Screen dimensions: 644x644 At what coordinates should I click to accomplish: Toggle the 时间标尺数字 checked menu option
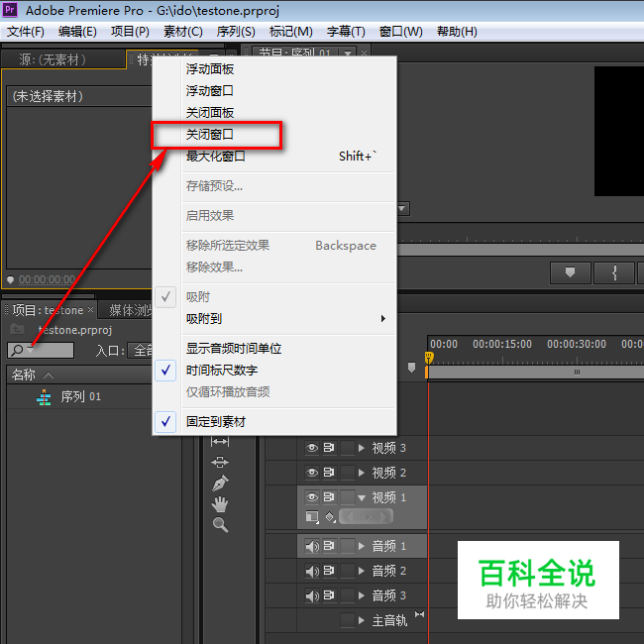click(x=274, y=371)
